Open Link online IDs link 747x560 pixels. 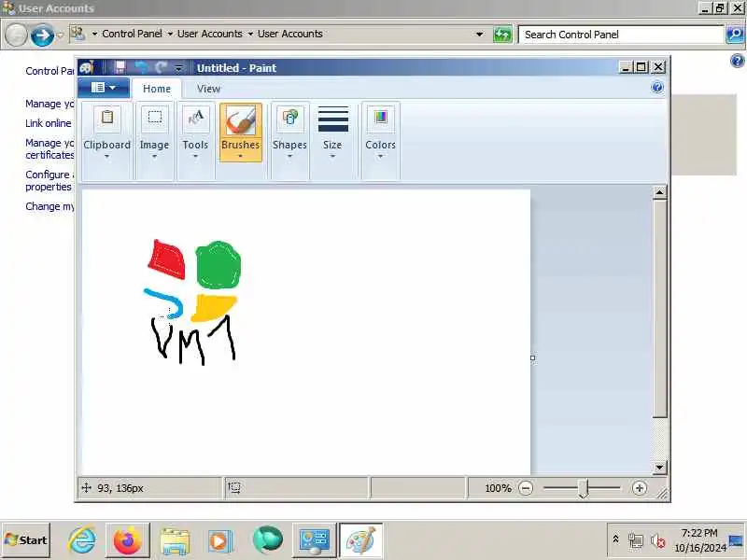click(49, 123)
